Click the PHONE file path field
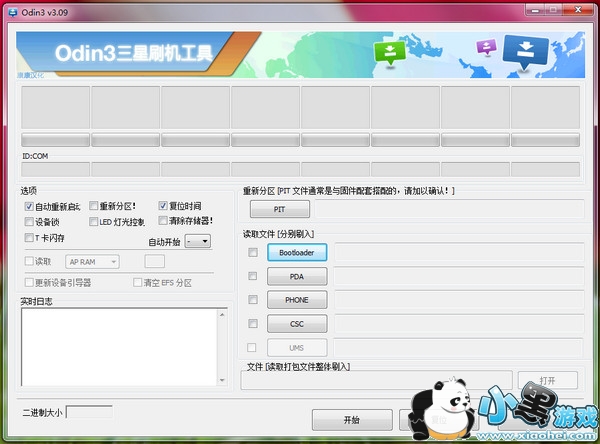Screen dimensions: 600x444 tap(459, 300)
